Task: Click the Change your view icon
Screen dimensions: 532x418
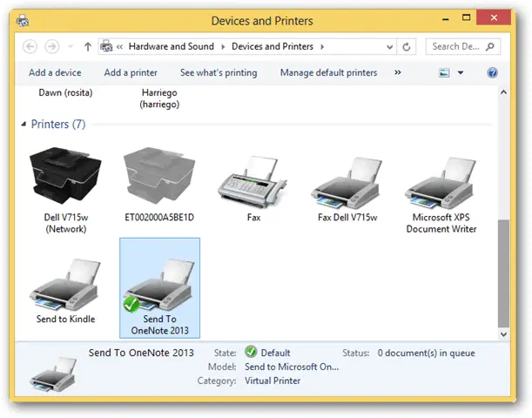Action: 444,72
